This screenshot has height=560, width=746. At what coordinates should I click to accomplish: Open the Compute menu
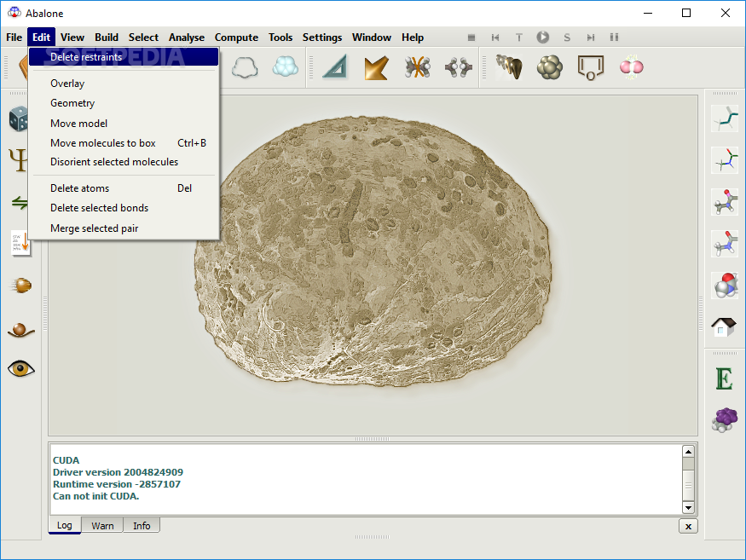tap(236, 38)
